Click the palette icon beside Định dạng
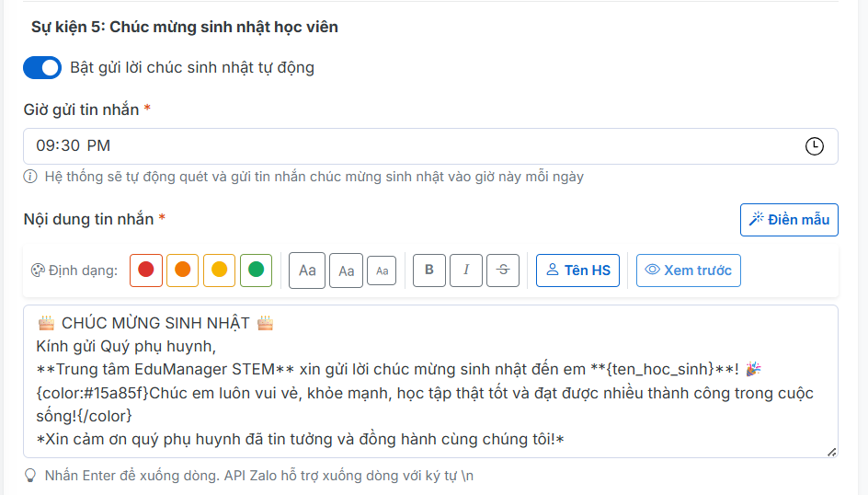This screenshot has width=868, height=495. (38, 271)
